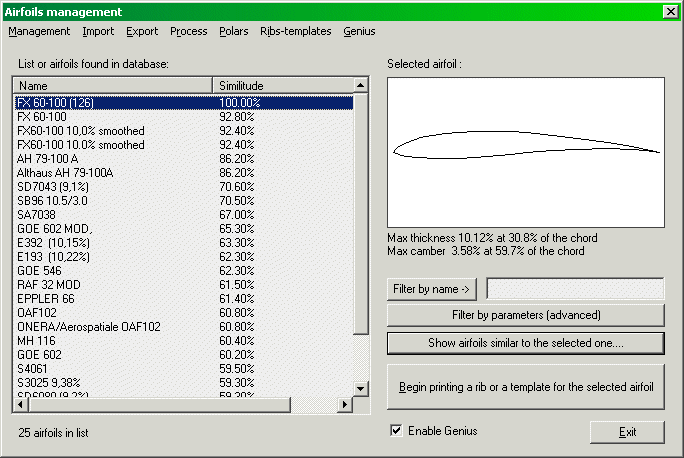The image size is (684, 458).
Task: Sort list by Name column header
Action: 113,86
